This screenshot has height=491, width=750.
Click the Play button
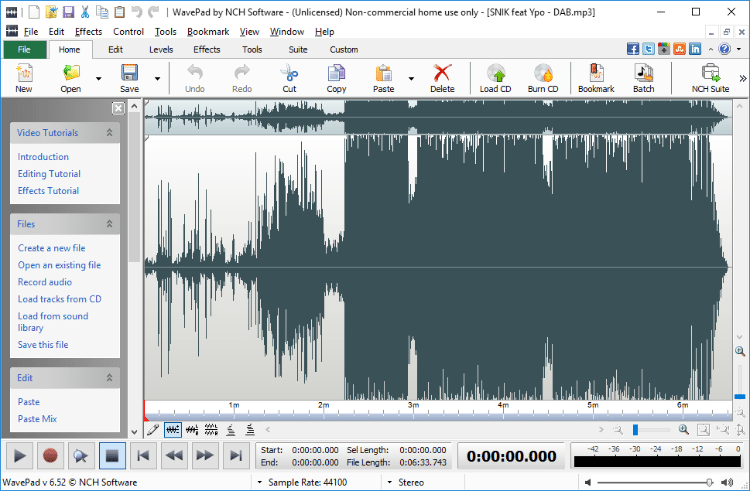pyautogui.click(x=19, y=456)
